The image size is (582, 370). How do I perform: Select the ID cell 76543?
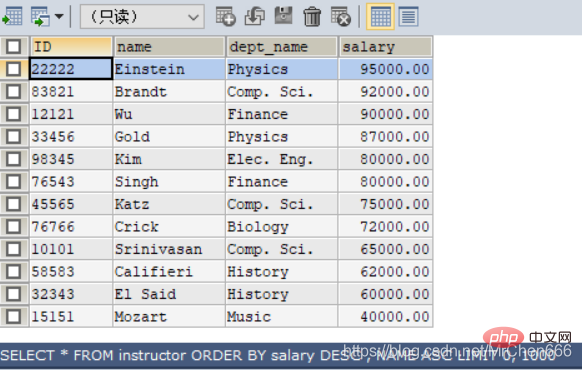[71, 181]
